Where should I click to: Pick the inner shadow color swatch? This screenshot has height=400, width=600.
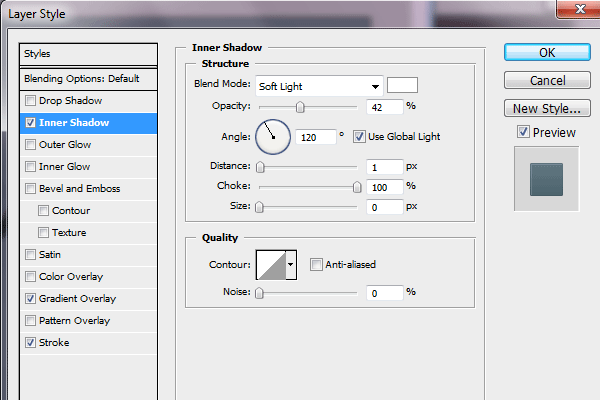[402, 85]
